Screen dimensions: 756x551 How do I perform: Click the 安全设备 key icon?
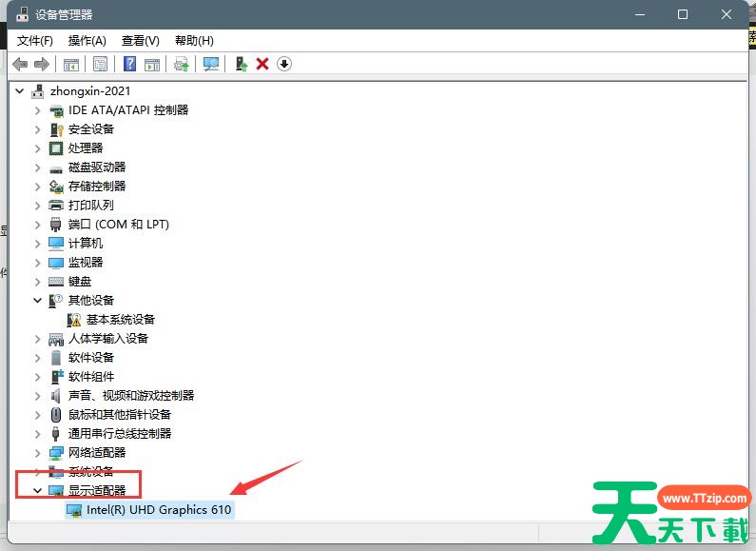56,129
